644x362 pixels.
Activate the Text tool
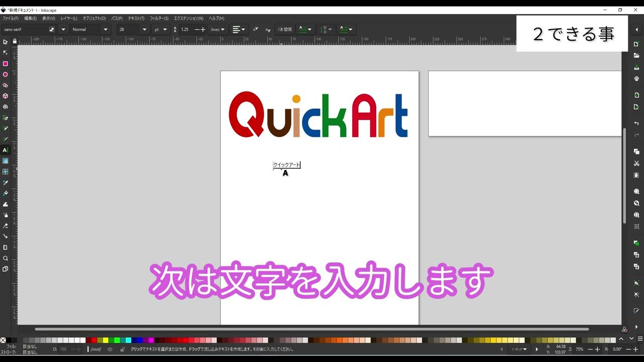6,150
